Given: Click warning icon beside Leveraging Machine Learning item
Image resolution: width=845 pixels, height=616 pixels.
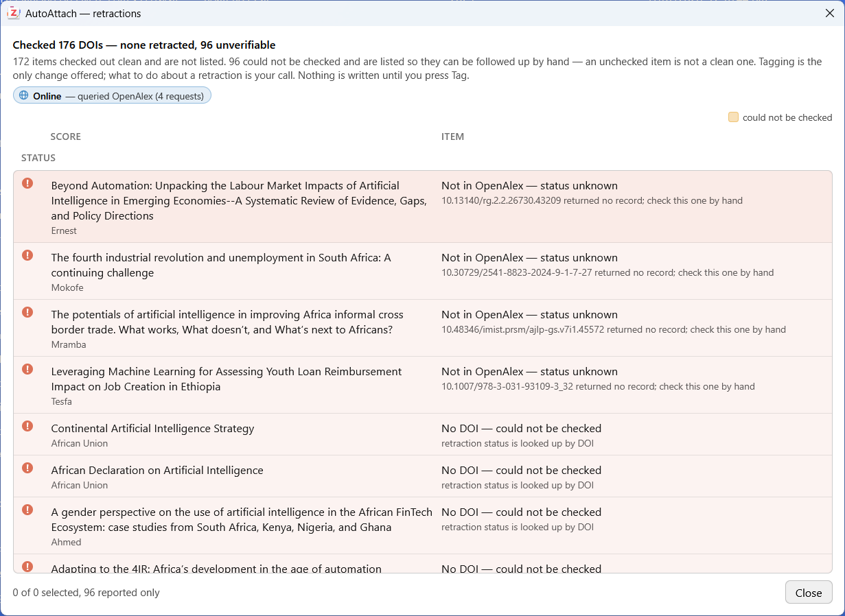Looking at the screenshot, I should [27, 369].
